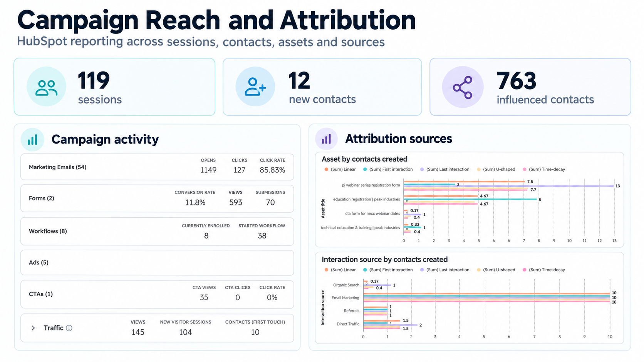Image resolution: width=644 pixels, height=362 pixels.
Task: Click 'technical education & training | peak industries' label
Action: pyautogui.click(x=361, y=228)
